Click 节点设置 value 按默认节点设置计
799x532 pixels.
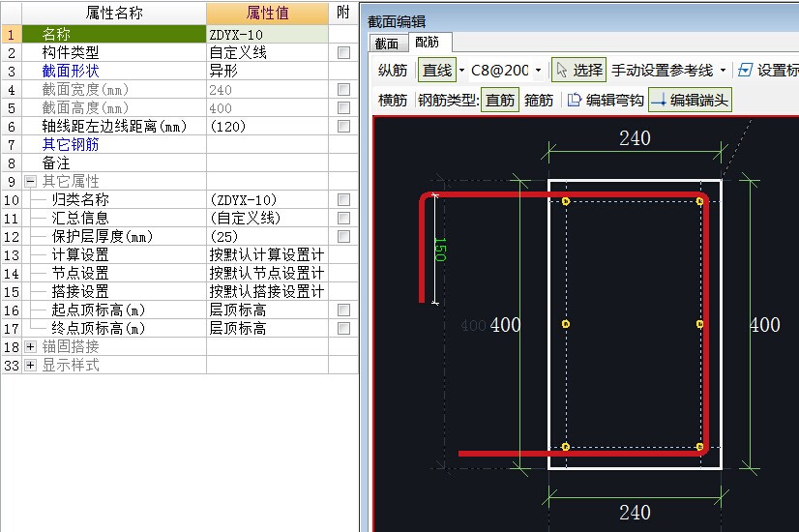pyautogui.click(x=267, y=273)
